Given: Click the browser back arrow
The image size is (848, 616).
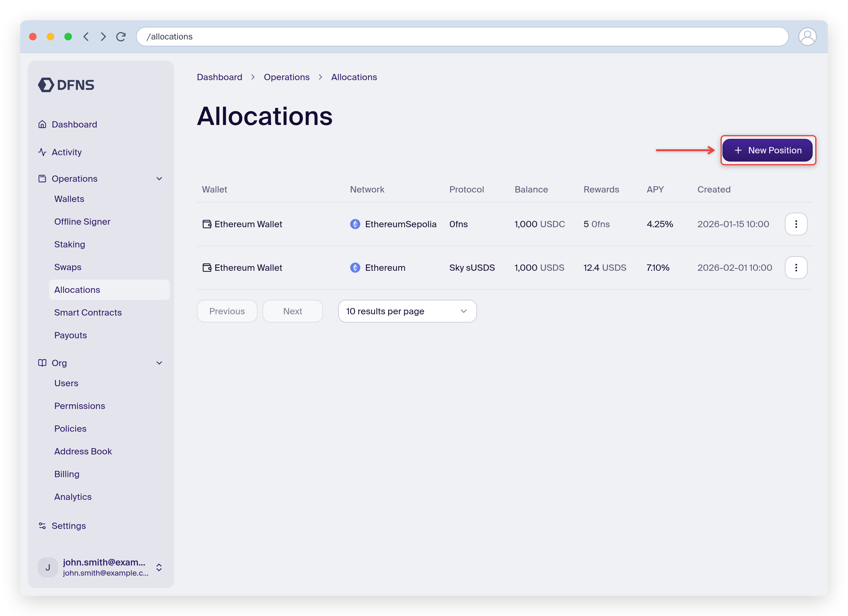Looking at the screenshot, I should coord(86,36).
